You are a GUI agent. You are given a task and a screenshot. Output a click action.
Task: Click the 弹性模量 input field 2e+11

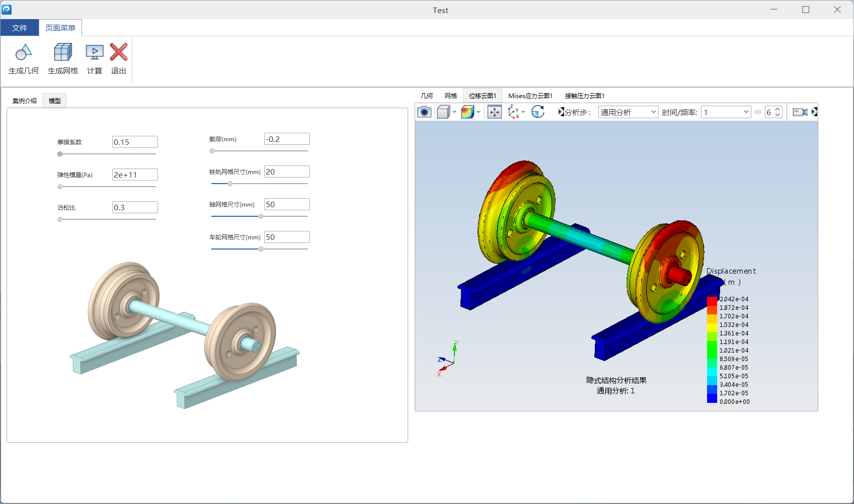(135, 175)
